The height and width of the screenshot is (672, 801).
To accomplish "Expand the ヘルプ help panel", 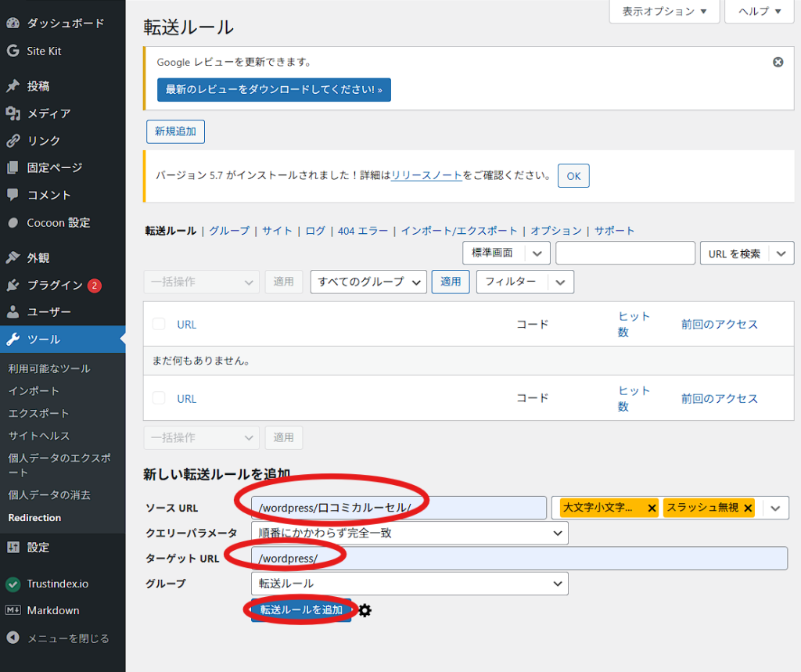I will 759,11.
